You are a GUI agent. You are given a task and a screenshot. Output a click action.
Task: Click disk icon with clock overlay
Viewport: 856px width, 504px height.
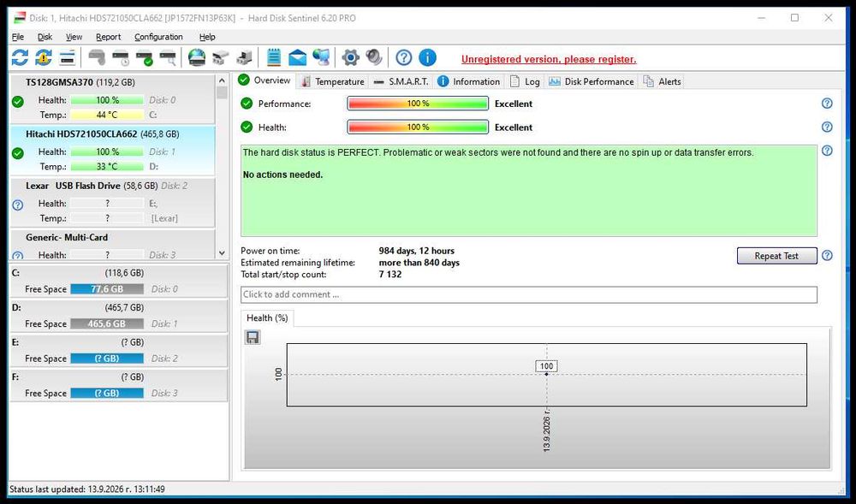click(x=121, y=57)
